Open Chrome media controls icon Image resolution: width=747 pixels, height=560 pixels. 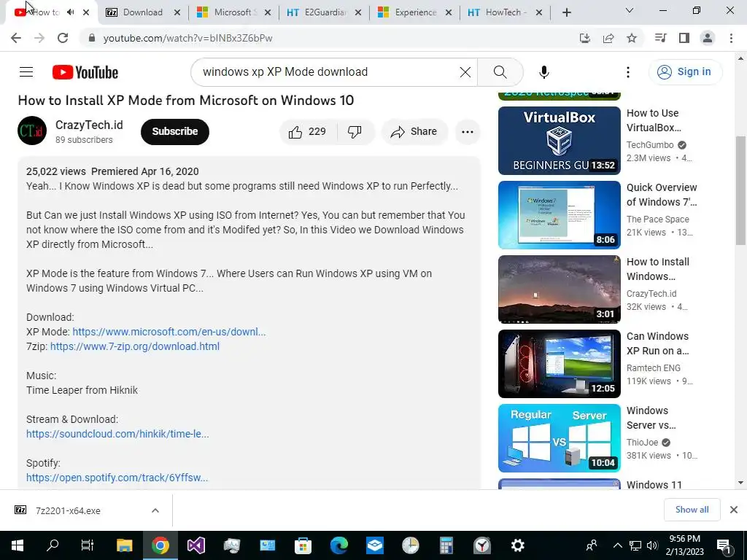660,38
